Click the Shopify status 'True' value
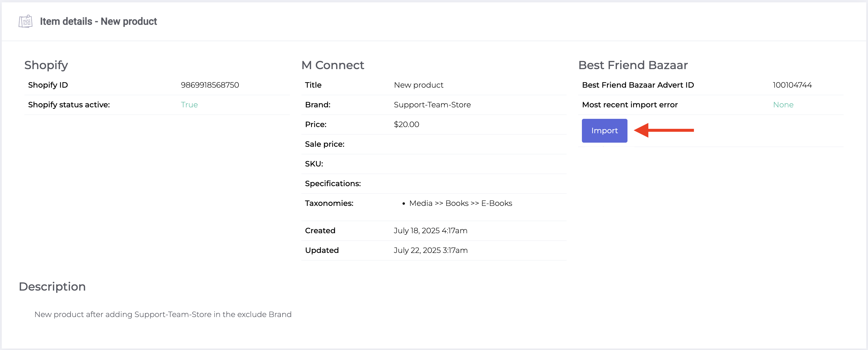This screenshot has width=868, height=350. (189, 105)
